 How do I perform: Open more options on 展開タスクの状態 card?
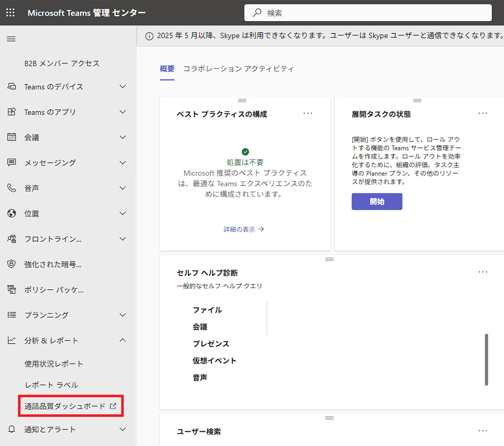[x=483, y=113]
